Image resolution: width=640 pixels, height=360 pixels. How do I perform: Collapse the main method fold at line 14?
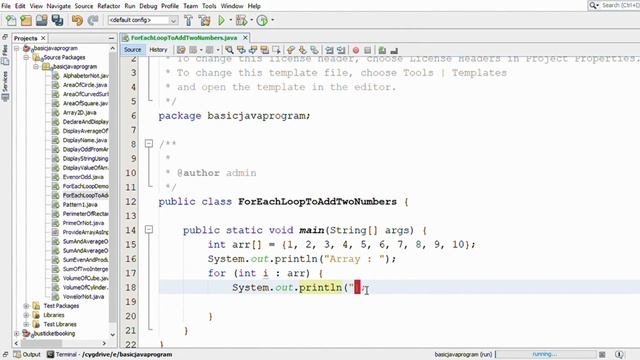[149, 229]
